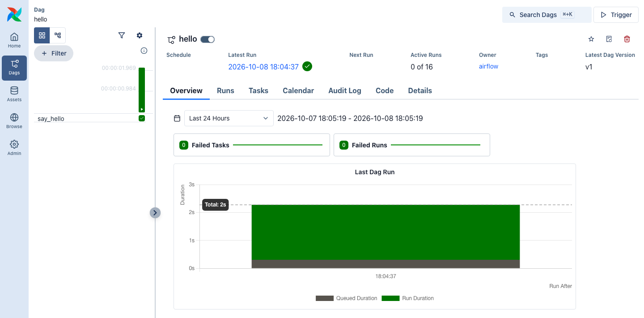Open the Admin sidebar menu
The image size is (644, 318).
pyautogui.click(x=14, y=148)
